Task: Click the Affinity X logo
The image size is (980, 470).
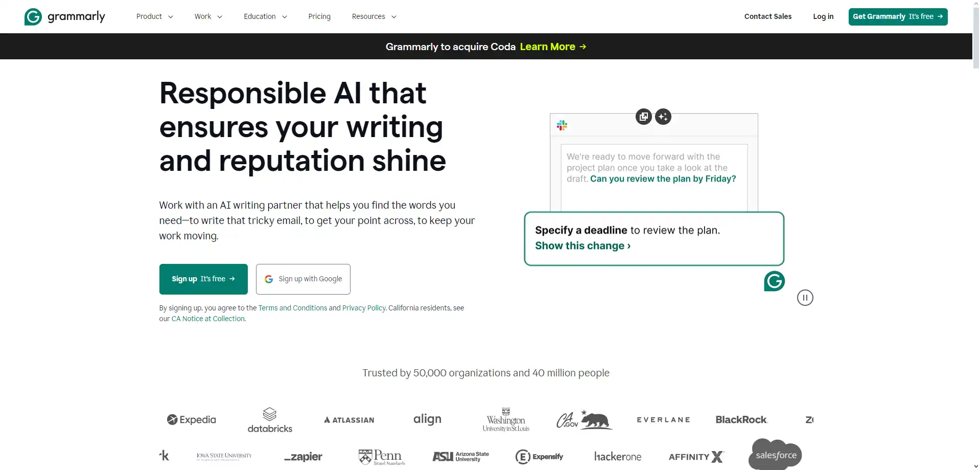Action: click(x=696, y=457)
